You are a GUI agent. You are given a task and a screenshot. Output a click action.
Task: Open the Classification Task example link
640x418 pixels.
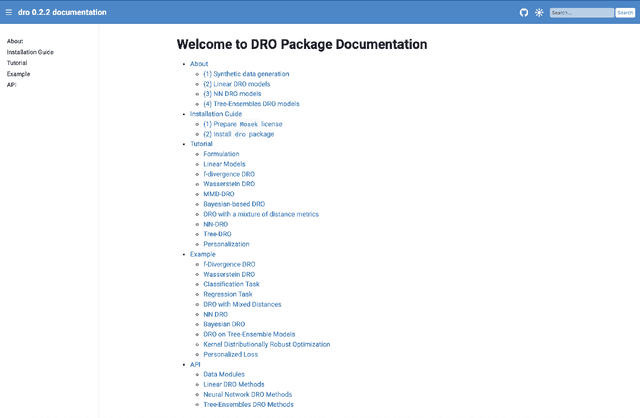[x=231, y=284]
